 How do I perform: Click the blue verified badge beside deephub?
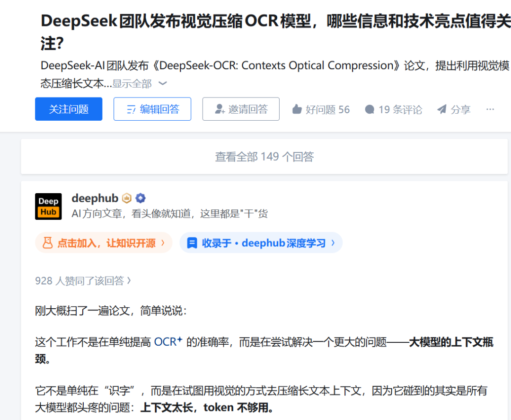[141, 198]
